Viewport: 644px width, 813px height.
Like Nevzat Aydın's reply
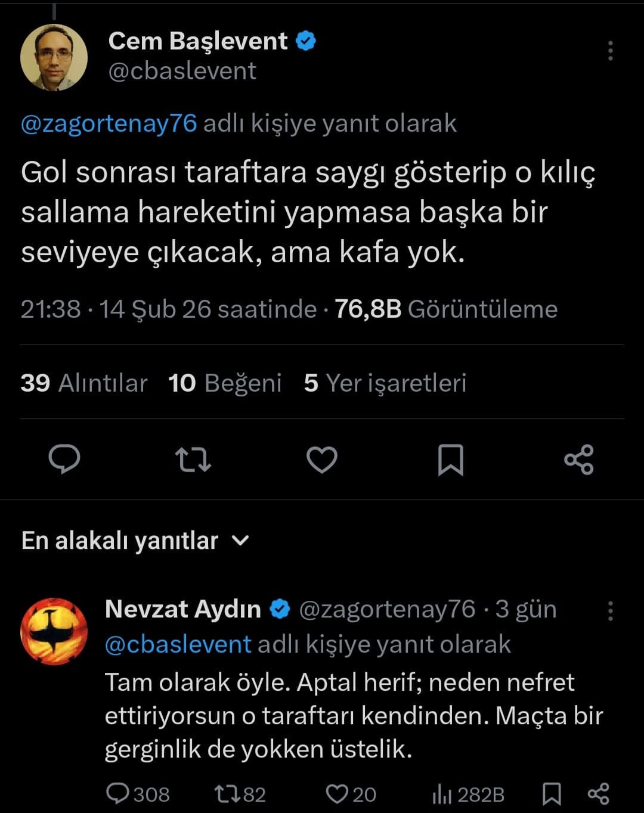click(338, 794)
